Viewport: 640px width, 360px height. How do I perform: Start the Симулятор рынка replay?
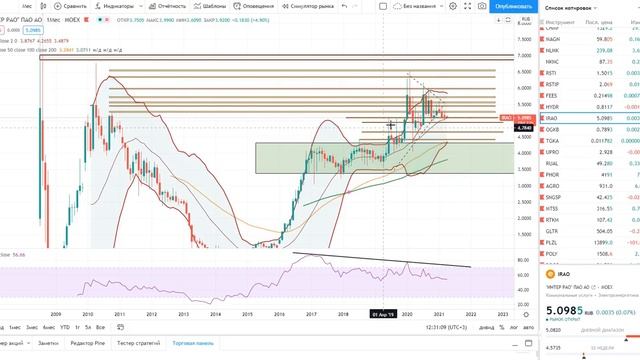(308, 6)
